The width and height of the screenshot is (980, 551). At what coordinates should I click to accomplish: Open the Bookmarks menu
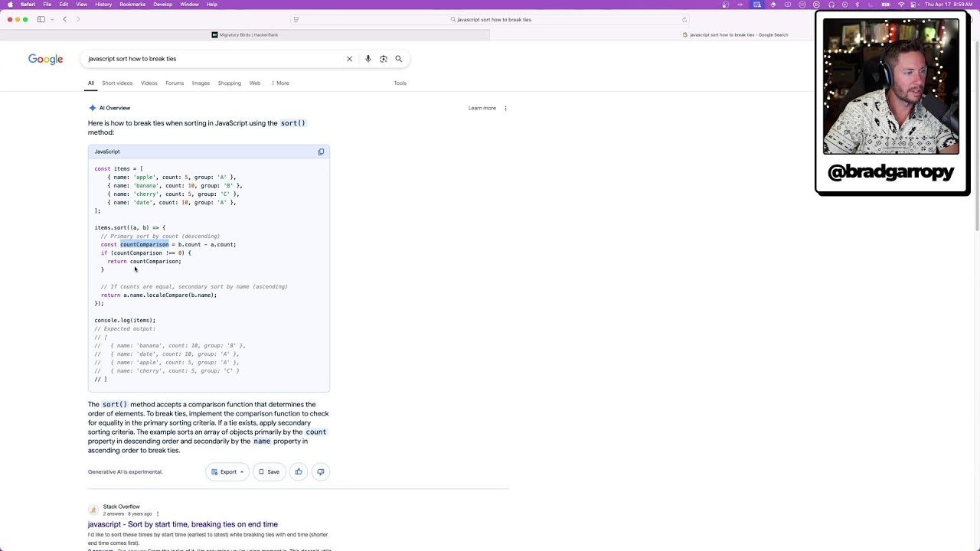click(x=132, y=5)
